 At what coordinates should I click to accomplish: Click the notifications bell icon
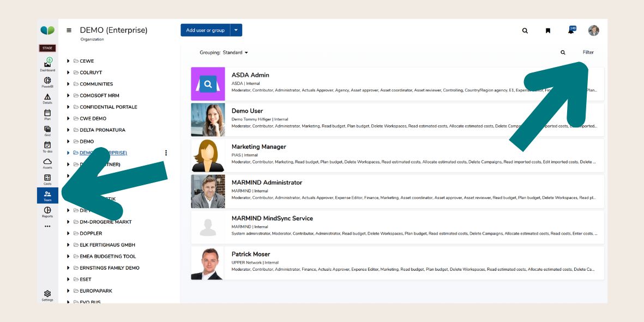pos(571,31)
